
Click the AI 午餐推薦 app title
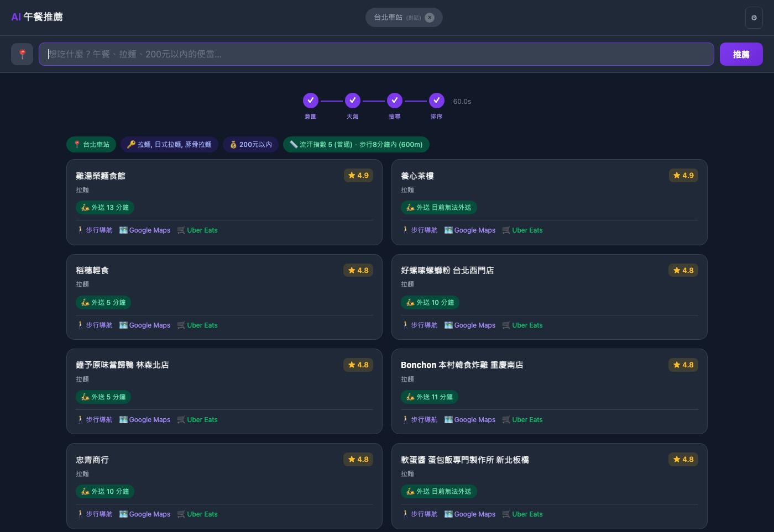pos(37,17)
